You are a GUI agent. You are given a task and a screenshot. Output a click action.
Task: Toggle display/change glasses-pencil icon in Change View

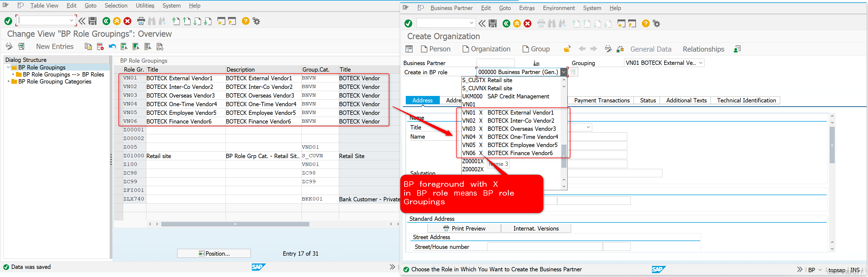click(9, 46)
